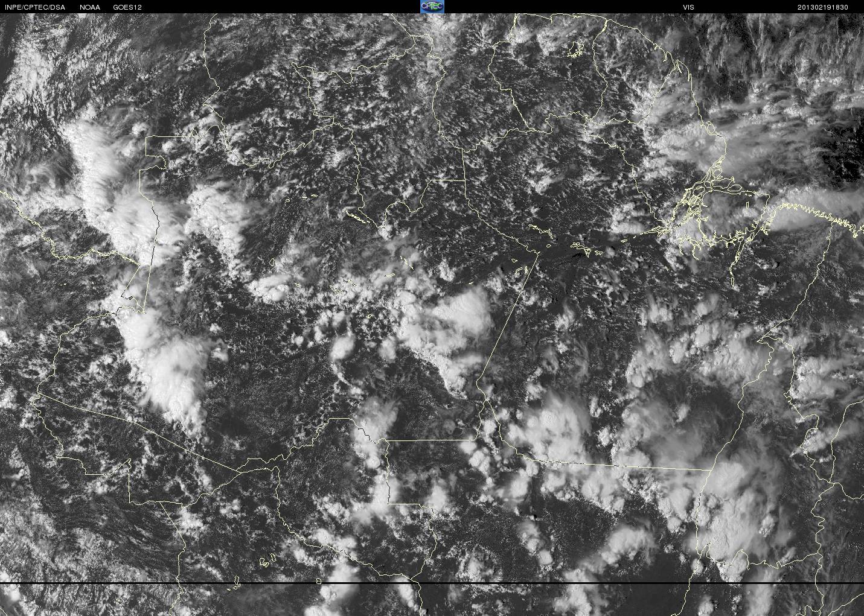This screenshot has height=616, width=864.
Task: Click the NOAA label in the header
Action: pyautogui.click(x=90, y=7)
